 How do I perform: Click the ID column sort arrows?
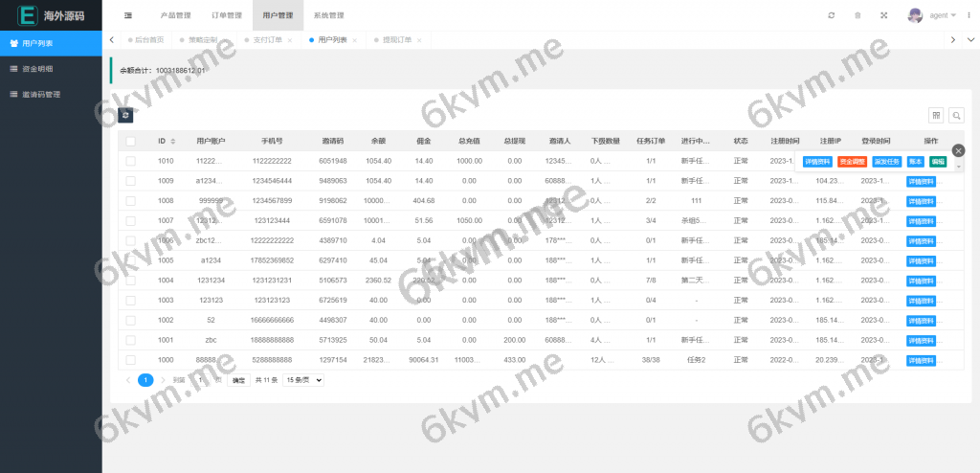tap(173, 142)
